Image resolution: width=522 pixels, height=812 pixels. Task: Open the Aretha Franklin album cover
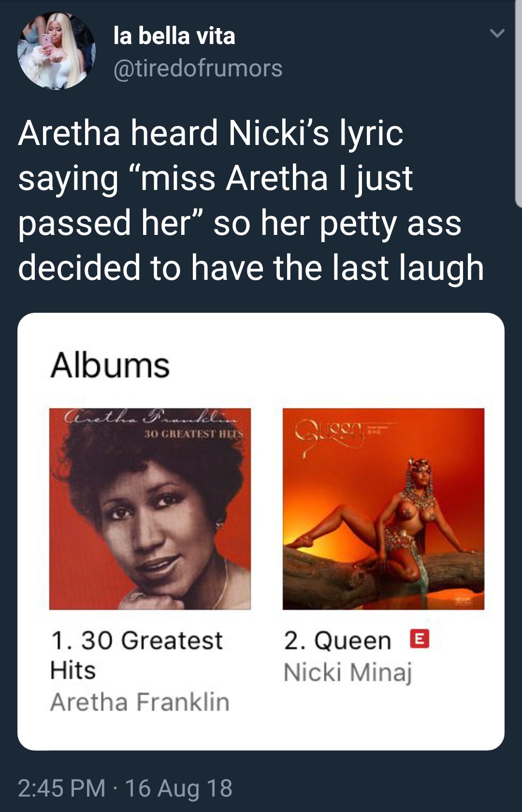point(150,509)
